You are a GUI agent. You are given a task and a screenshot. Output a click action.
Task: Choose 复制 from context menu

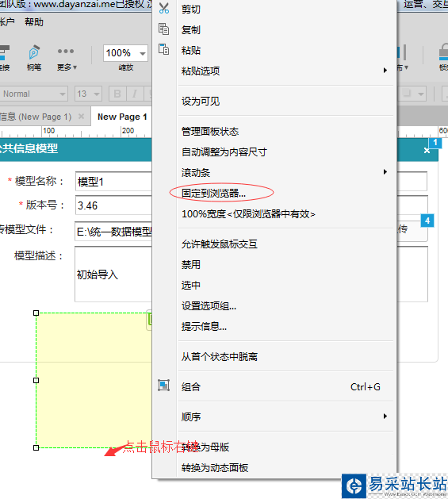pos(274,30)
